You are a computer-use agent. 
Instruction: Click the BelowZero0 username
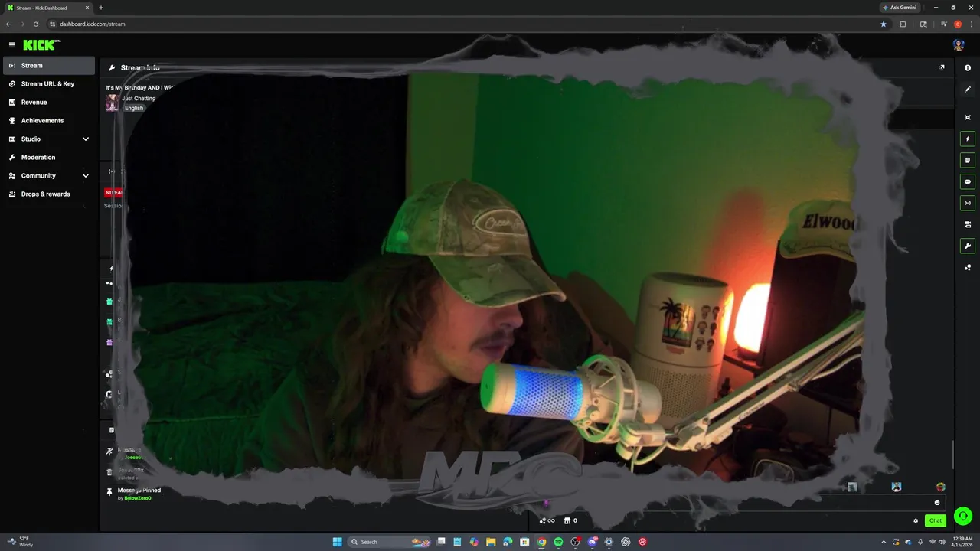[138, 498]
